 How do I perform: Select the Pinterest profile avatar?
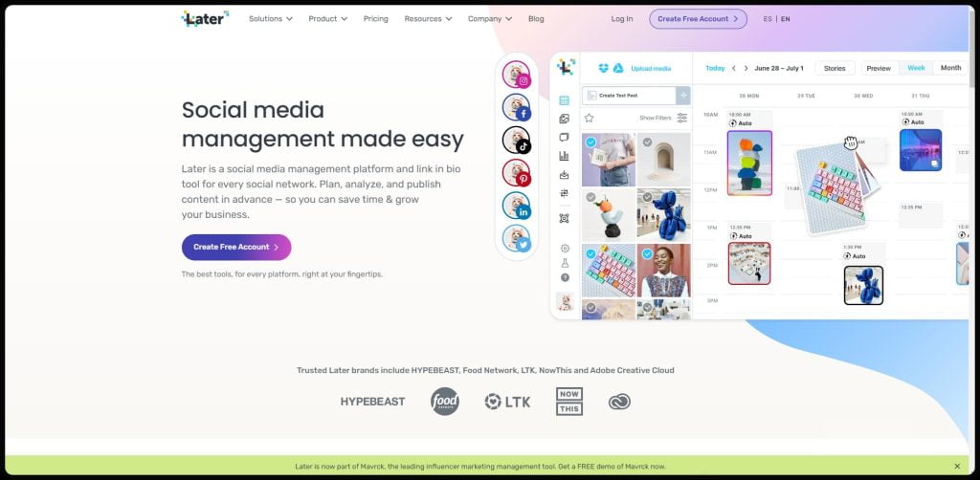516,173
